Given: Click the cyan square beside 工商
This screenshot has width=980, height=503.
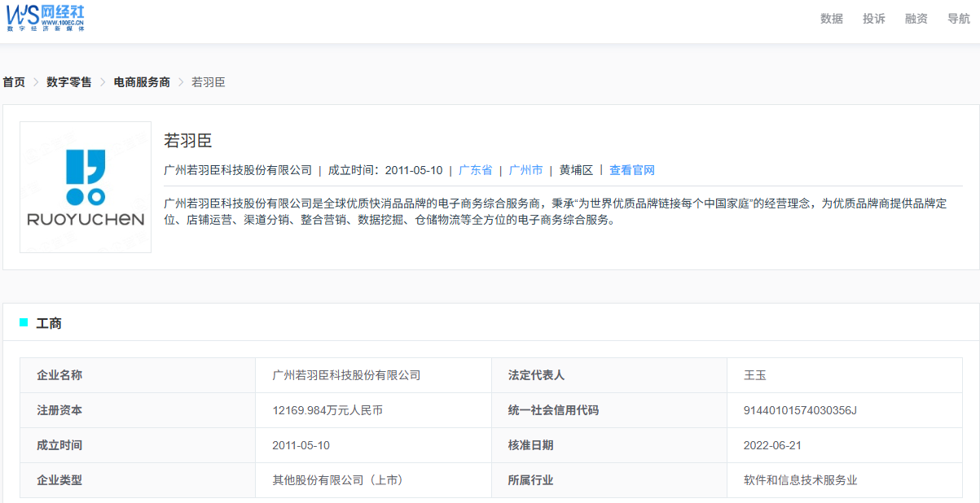Looking at the screenshot, I should (x=24, y=322).
